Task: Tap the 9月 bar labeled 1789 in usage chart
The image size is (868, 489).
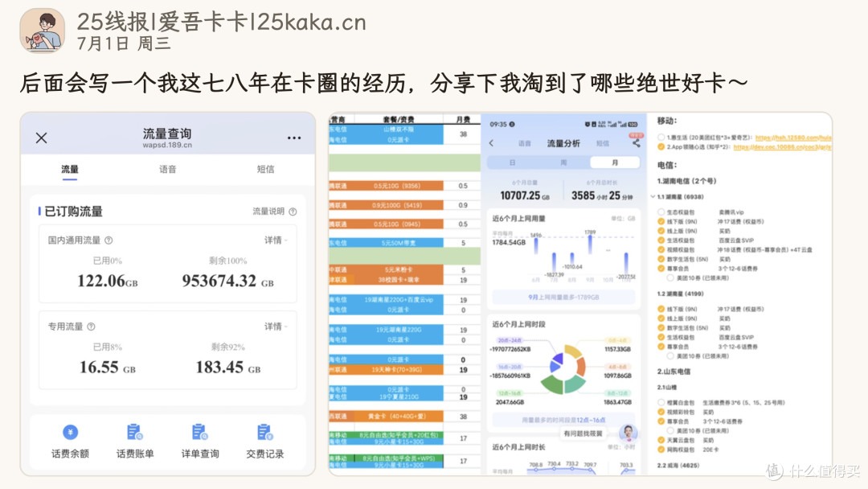Action: (x=590, y=244)
